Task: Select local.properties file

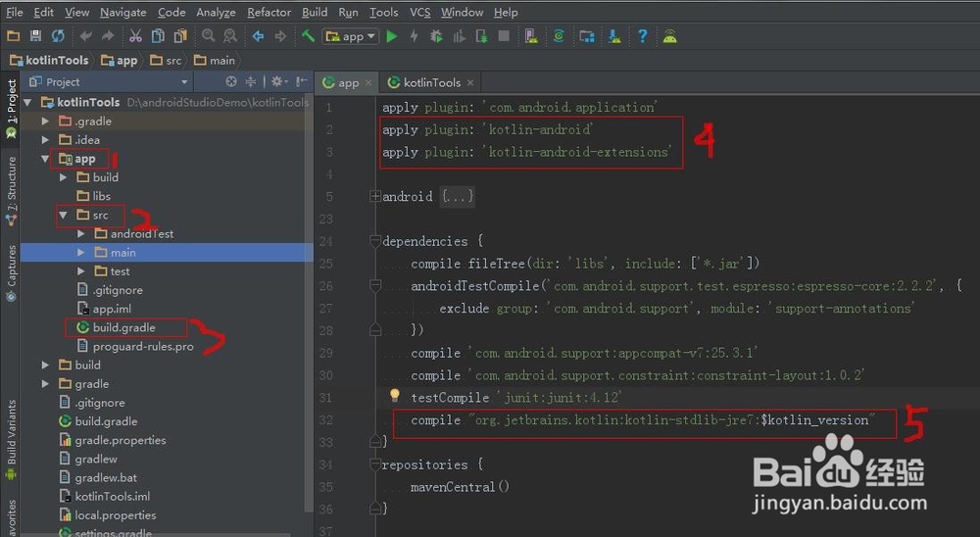Action: coord(115,515)
